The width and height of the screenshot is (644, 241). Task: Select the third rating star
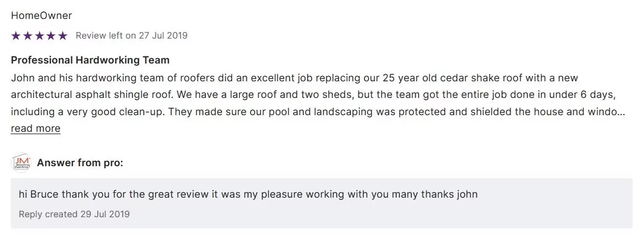click(x=39, y=36)
